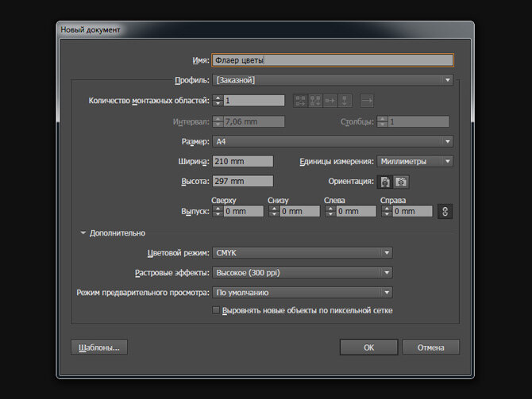Collapse the Дополнительно section

coord(83,233)
